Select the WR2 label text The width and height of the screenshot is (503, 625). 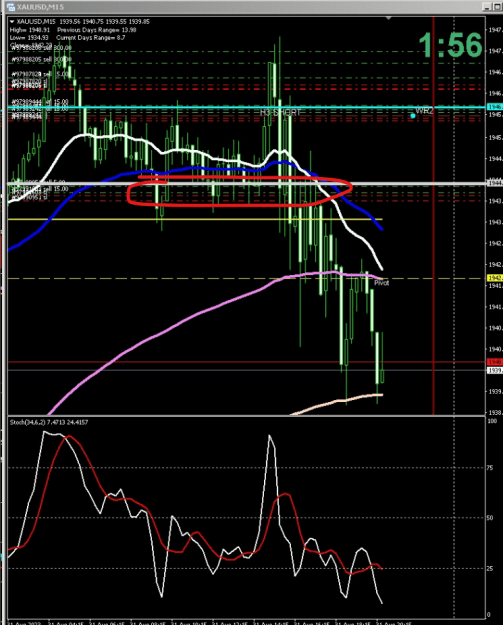click(x=424, y=110)
